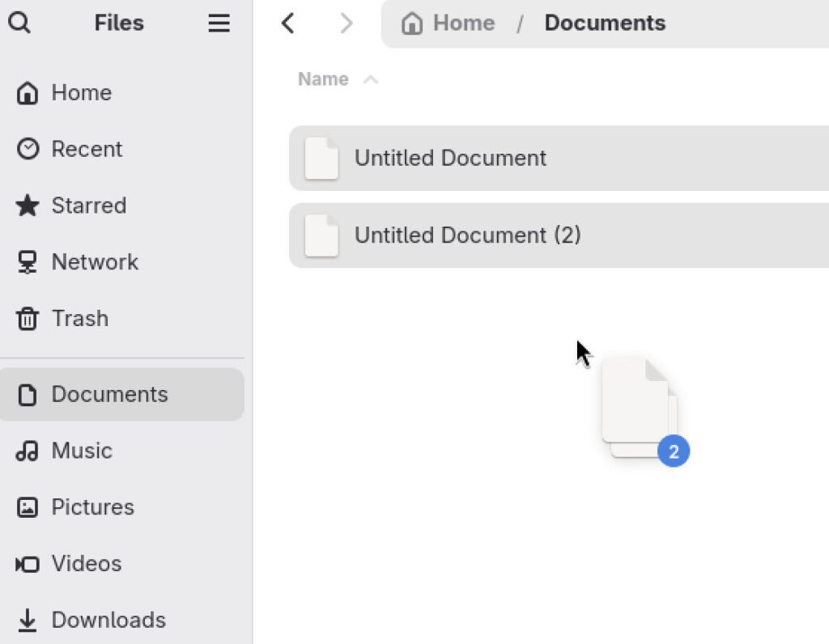Go back with the left arrow
Screen dimensions: 829x644
(x=288, y=23)
